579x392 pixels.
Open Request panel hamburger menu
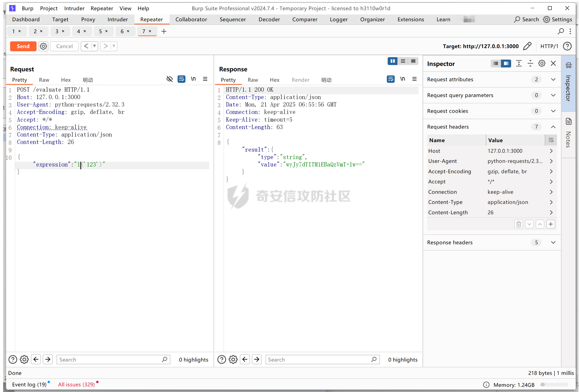click(x=205, y=79)
